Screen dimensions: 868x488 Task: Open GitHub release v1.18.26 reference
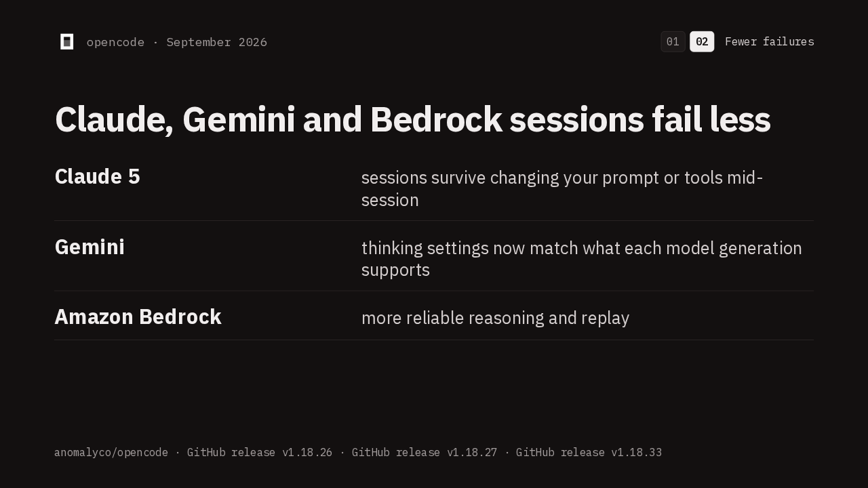pos(260,452)
